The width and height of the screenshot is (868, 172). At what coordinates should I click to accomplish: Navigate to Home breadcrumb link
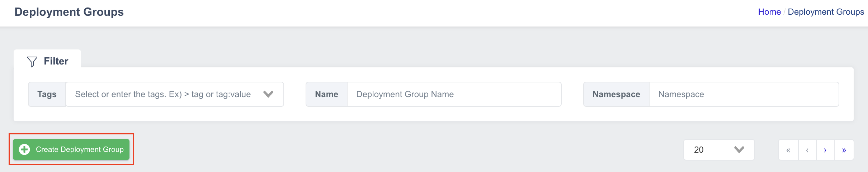coord(769,12)
